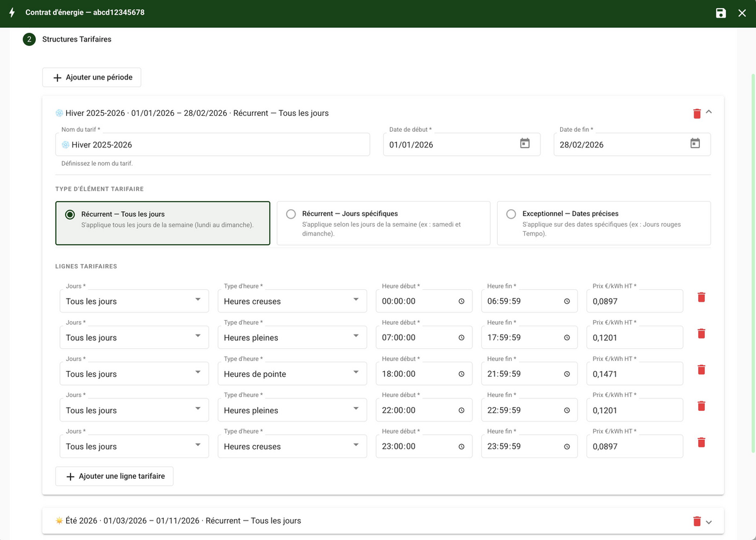
Task: Open the start date calendar picker
Action: point(525,144)
